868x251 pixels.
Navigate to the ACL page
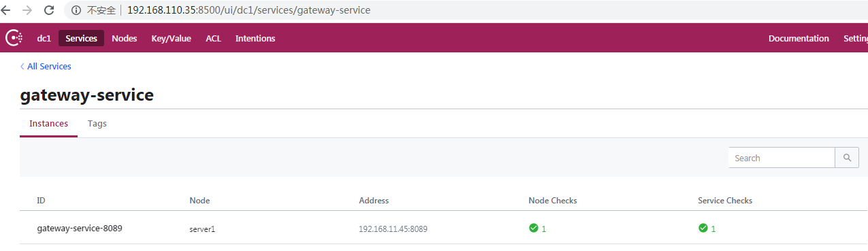(x=214, y=38)
